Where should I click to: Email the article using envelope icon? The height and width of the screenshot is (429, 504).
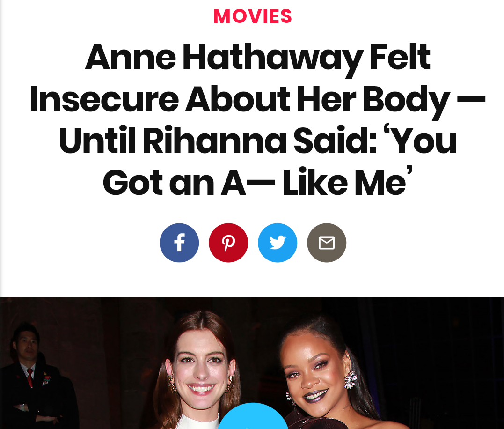tap(327, 243)
